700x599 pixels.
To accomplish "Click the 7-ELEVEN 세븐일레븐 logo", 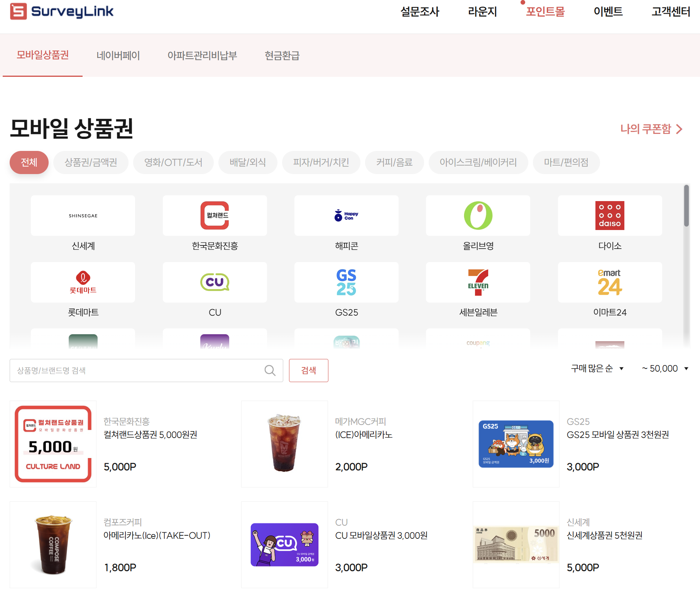I will click(x=478, y=282).
